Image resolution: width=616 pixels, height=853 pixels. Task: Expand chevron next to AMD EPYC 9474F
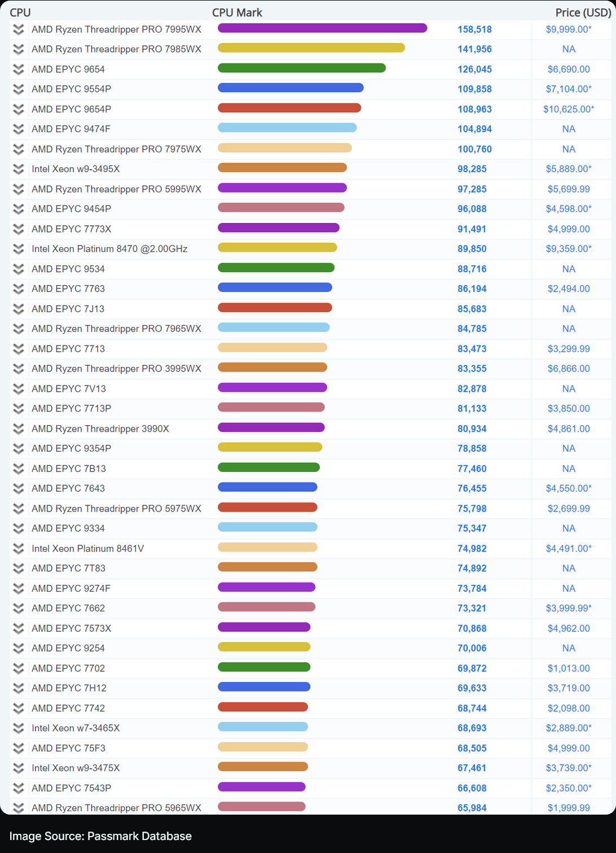[x=19, y=129]
